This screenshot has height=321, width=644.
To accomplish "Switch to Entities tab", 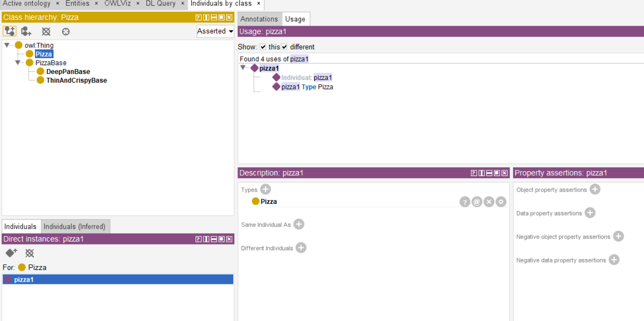I will point(77,3).
